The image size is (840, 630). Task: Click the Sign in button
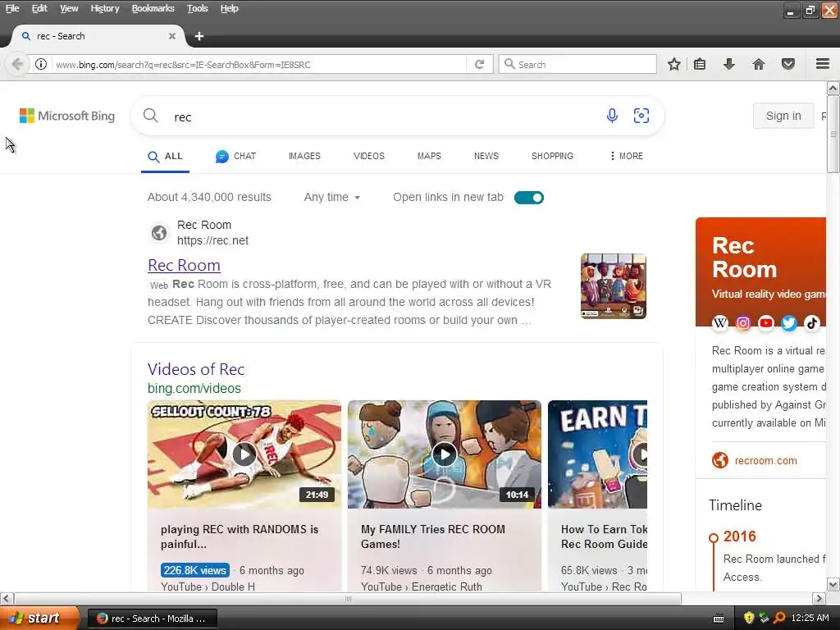coord(783,116)
